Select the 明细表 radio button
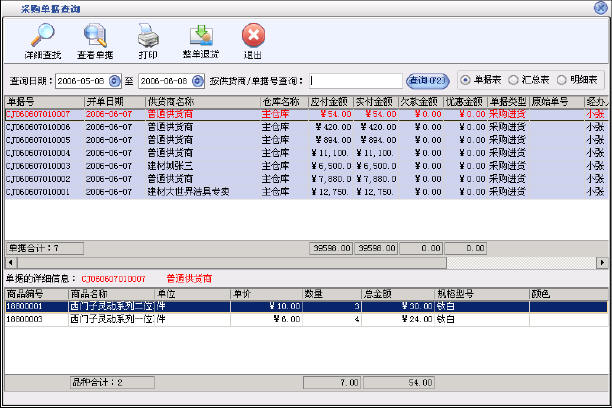Screen dimensions: 612x408 point(562,79)
